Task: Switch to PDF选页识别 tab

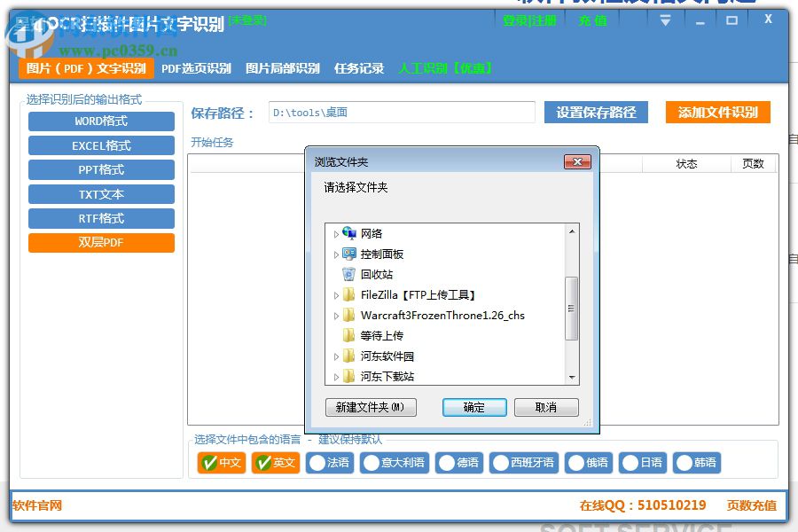Action: pos(196,68)
